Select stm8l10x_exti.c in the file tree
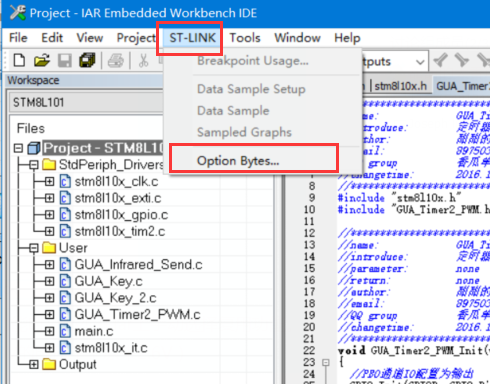The height and width of the screenshot is (384, 490). coord(118,198)
